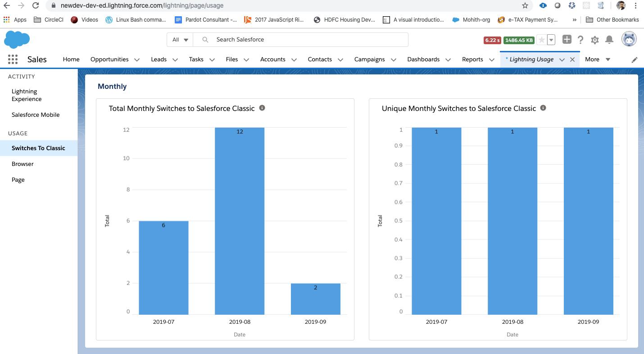The image size is (644, 354).
Task: Open the search scope All selector
Action: pyautogui.click(x=179, y=40)
